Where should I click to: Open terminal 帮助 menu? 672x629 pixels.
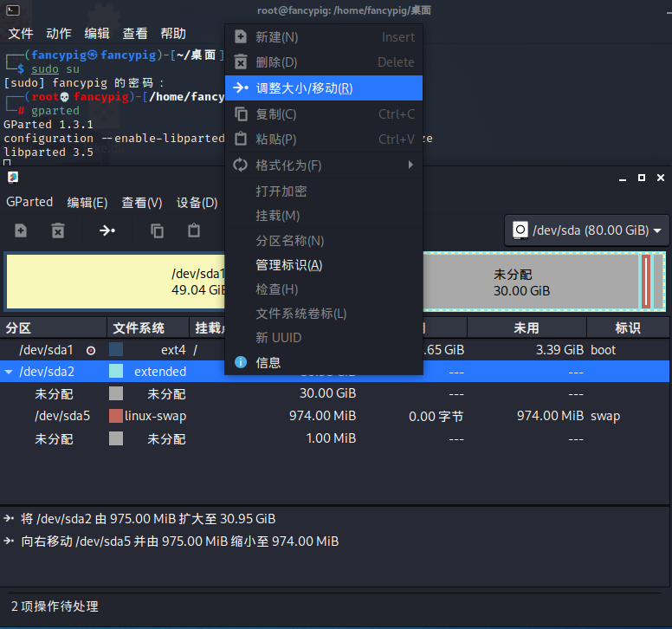(173, 34)
